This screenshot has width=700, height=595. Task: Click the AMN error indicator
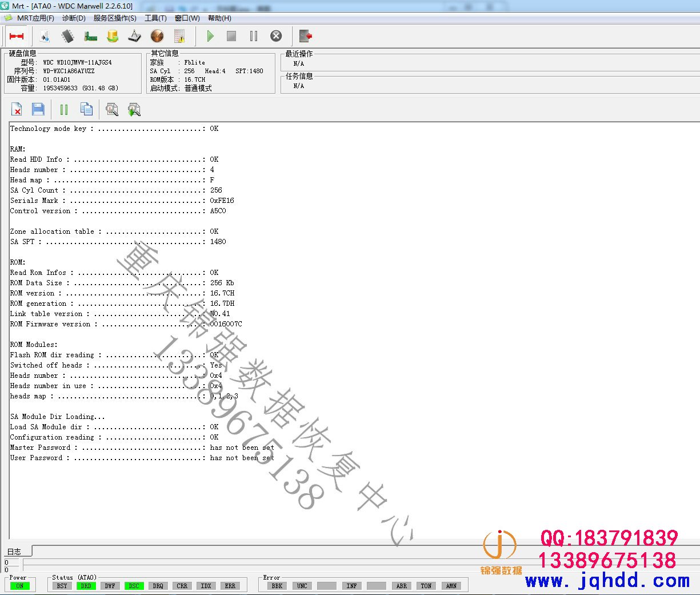(451, 586)
